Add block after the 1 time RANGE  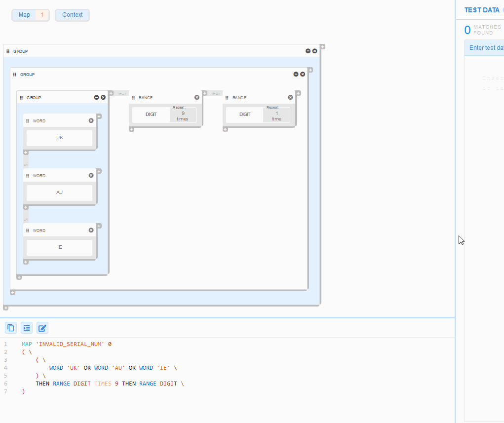tap(298, 93)
